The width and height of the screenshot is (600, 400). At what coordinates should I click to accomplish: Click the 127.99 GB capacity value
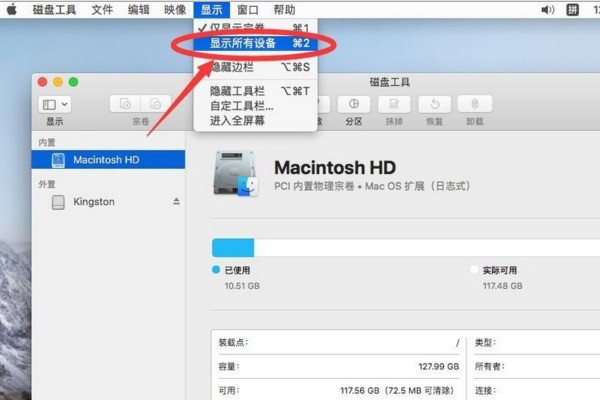[439, 366]
